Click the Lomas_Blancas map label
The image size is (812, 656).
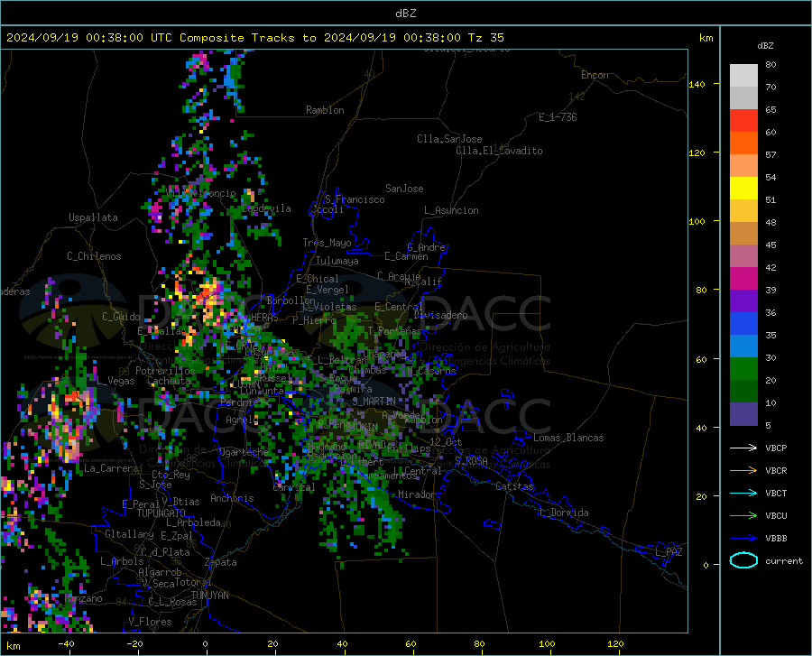[568, 438]
